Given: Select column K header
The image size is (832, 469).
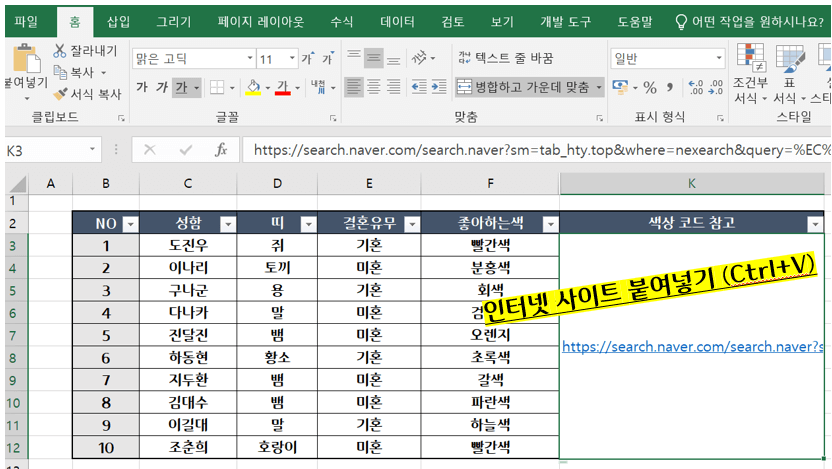Looking at the screenshot, I should point(691,183).
